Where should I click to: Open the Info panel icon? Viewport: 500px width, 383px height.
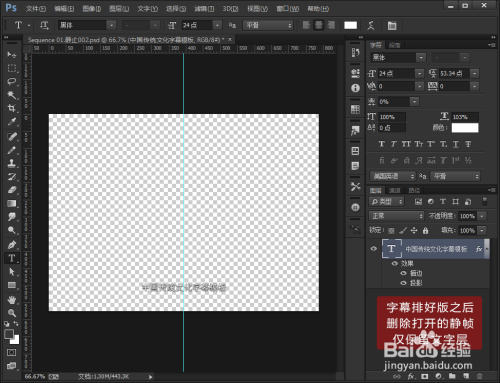(355, 88)
